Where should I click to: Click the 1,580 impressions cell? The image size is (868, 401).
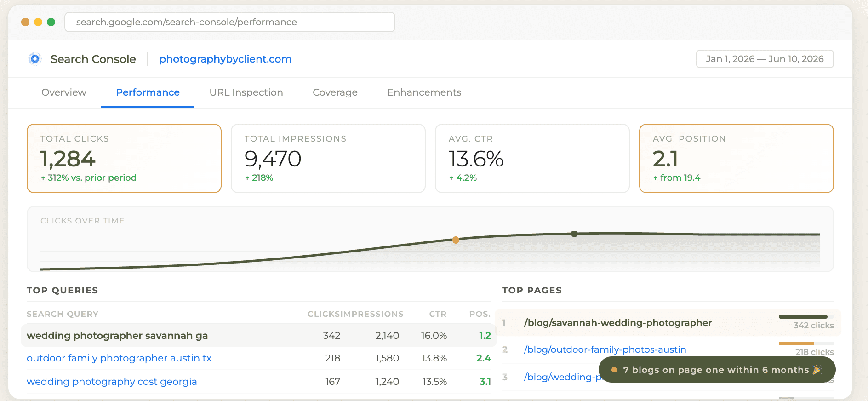[x=387, y=358]
